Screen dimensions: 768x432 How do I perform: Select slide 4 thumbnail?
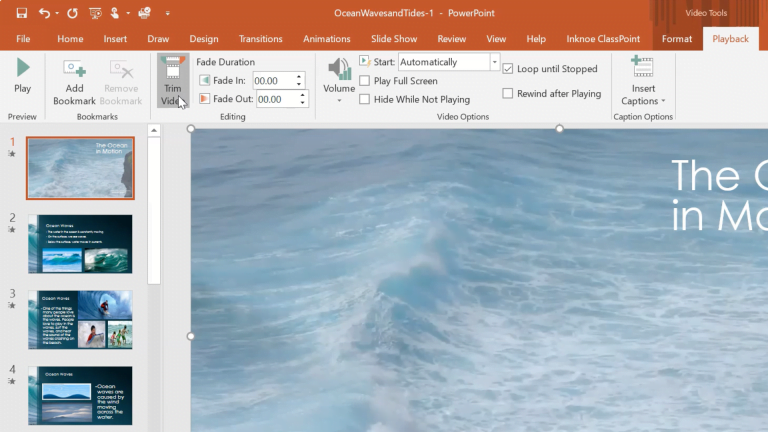(x=80, y=396)
